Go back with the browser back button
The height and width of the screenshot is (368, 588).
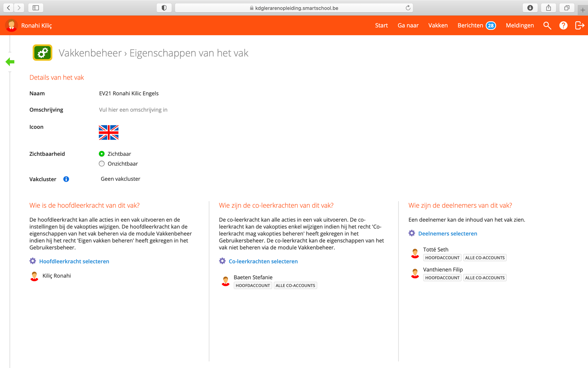pyautogui.click(x=9, y=8)
